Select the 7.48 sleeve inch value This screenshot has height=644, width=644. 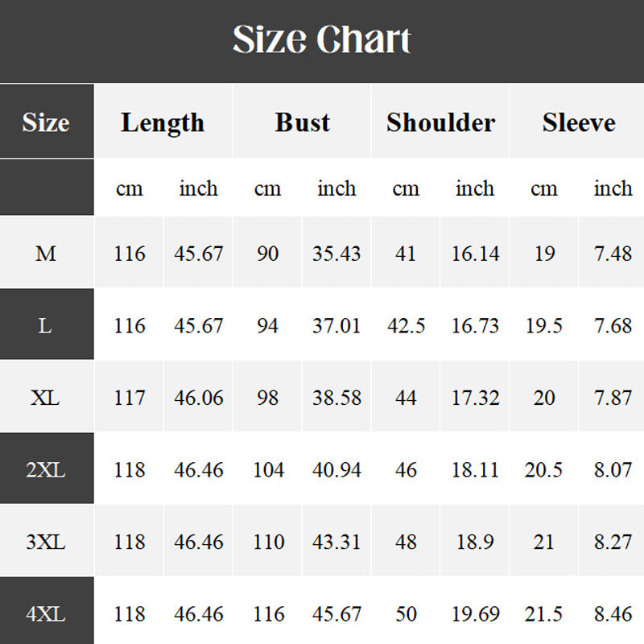(613, 254)
